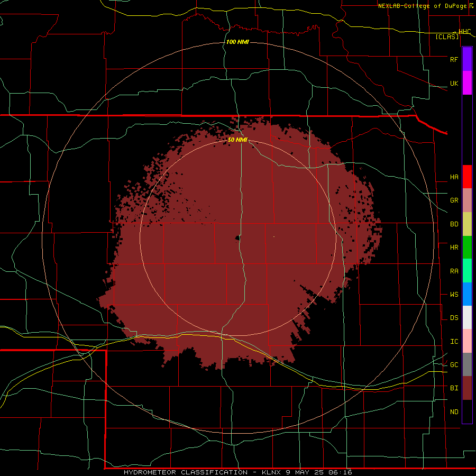Click the 06:16 timestamp text

340,472
